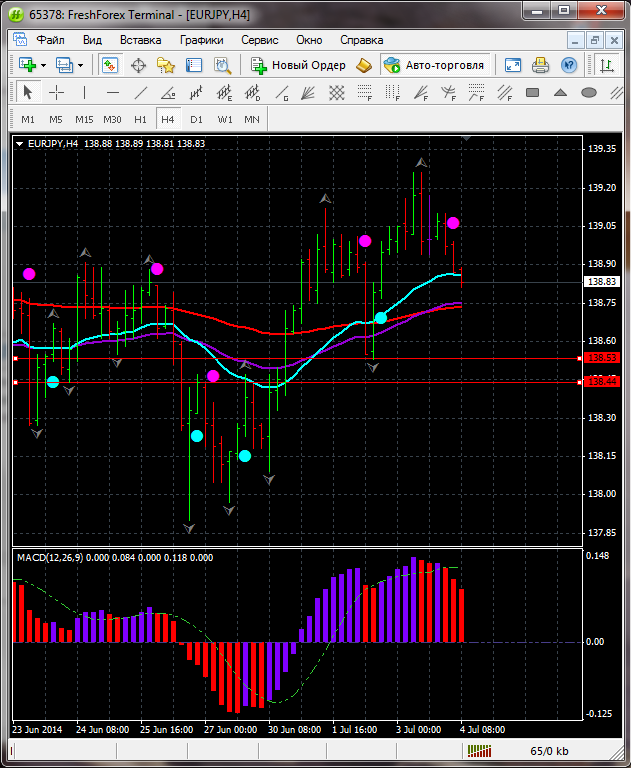Switch to D1 timeframe

(196, 120)
